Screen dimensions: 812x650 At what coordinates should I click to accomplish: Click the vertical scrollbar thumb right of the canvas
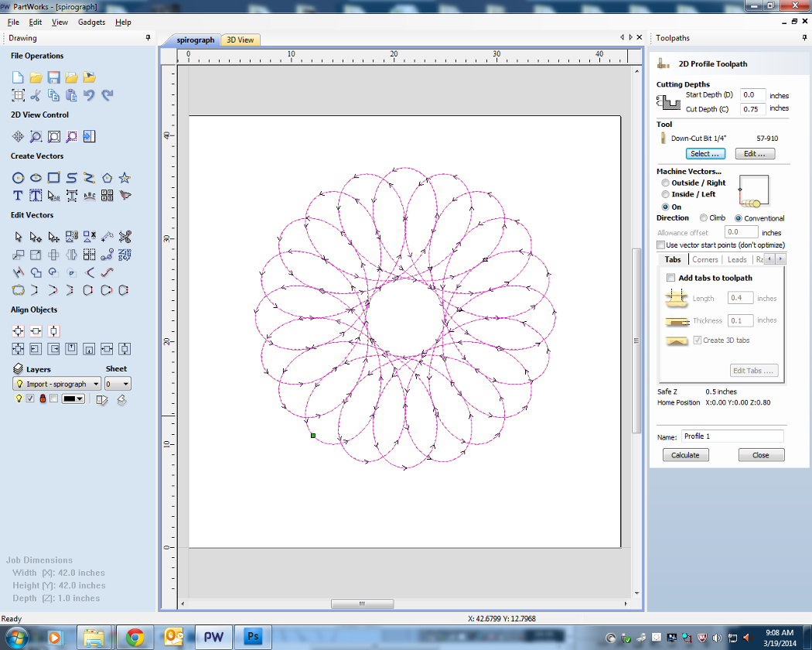click(636, 340)
